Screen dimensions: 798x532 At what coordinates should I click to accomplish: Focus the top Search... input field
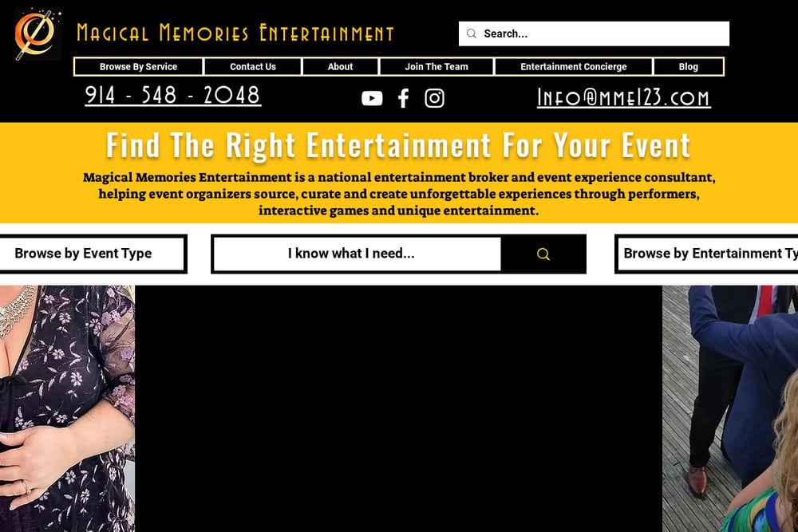[594, 33]
